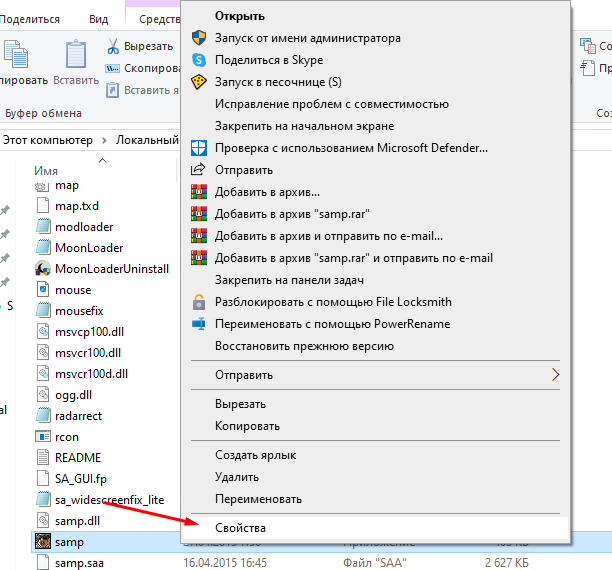Click the MoonLoaderUninstall file icon

[42, 269]
